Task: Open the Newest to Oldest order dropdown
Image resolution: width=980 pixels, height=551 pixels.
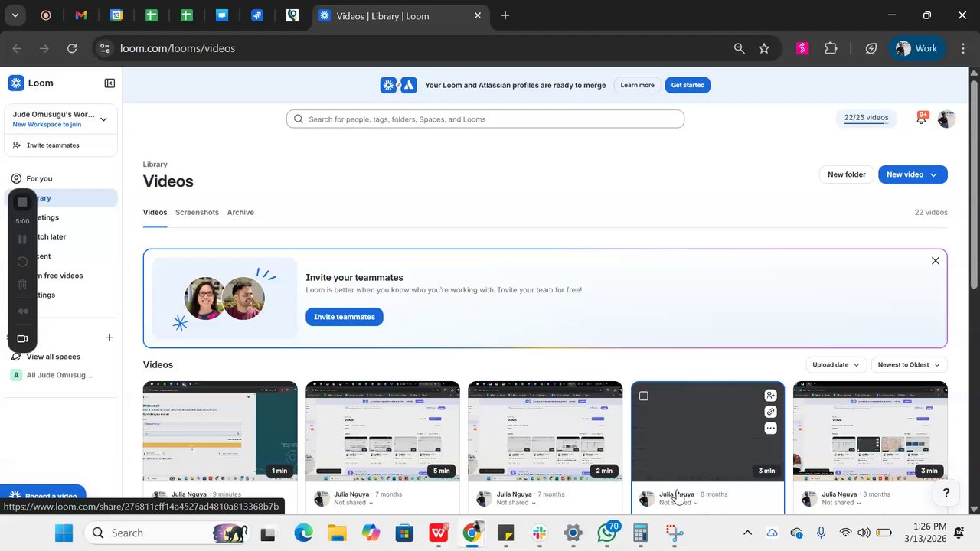Action: point(910,365)
